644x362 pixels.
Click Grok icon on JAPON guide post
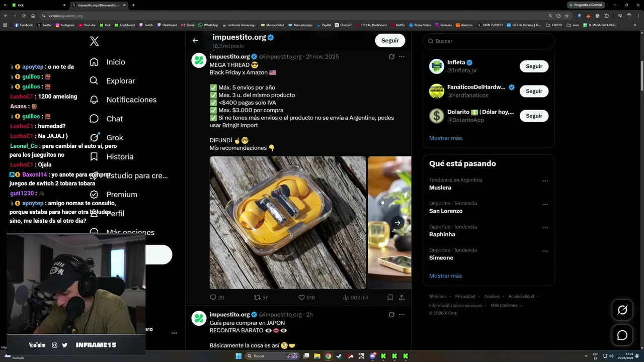tap(391, 315)
